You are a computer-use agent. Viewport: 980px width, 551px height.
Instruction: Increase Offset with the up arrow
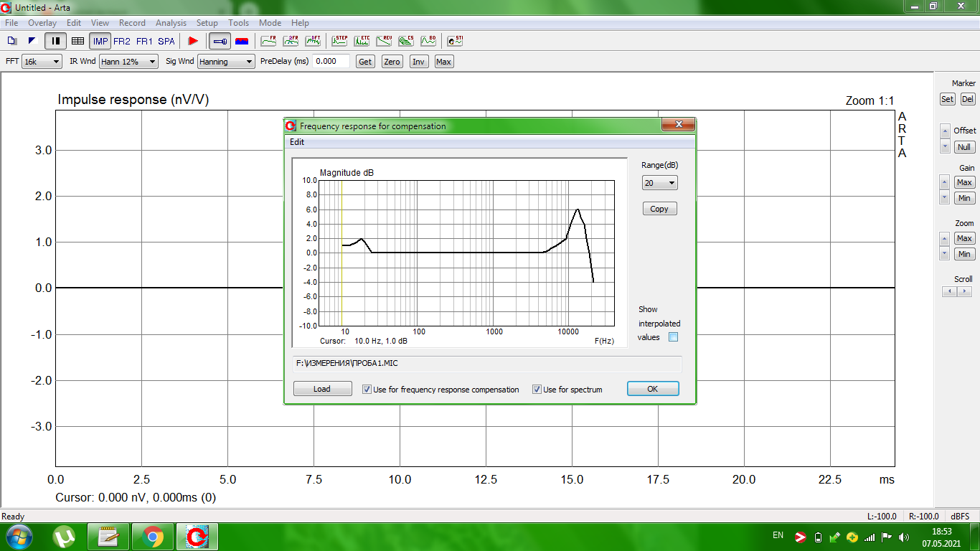[945, 131]
